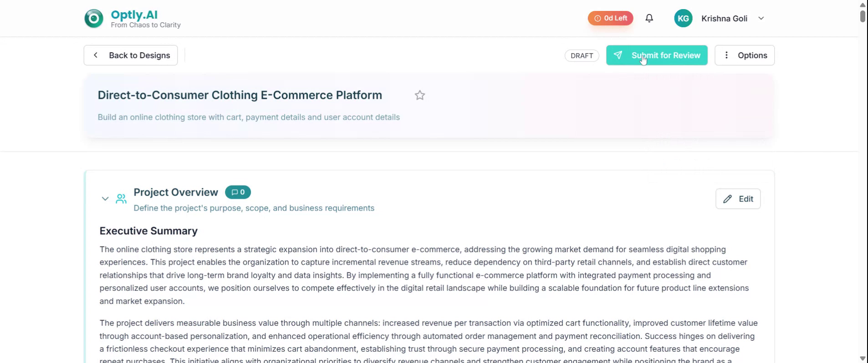Click the paper plane icon on Submit button
This screenshot has height=363, width=868.
click(618, 55)
